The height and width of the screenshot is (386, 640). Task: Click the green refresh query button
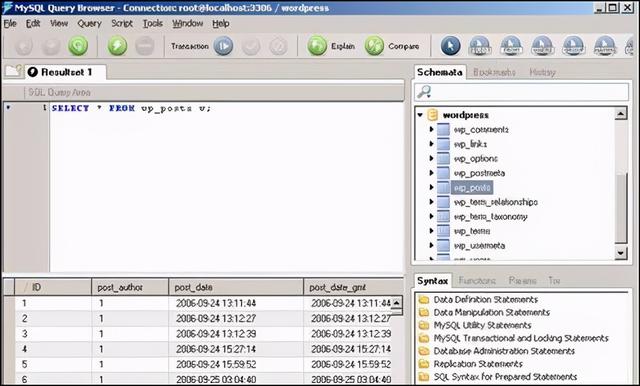pos(78,46)
